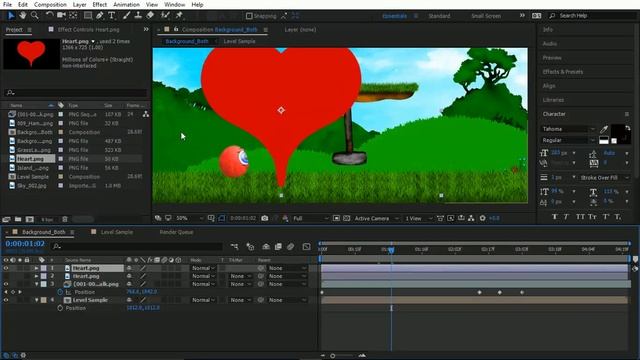Select the Selection arrow tool
Image resolution: width=640 pixels, height=360 pixels.
coord(11,16)
